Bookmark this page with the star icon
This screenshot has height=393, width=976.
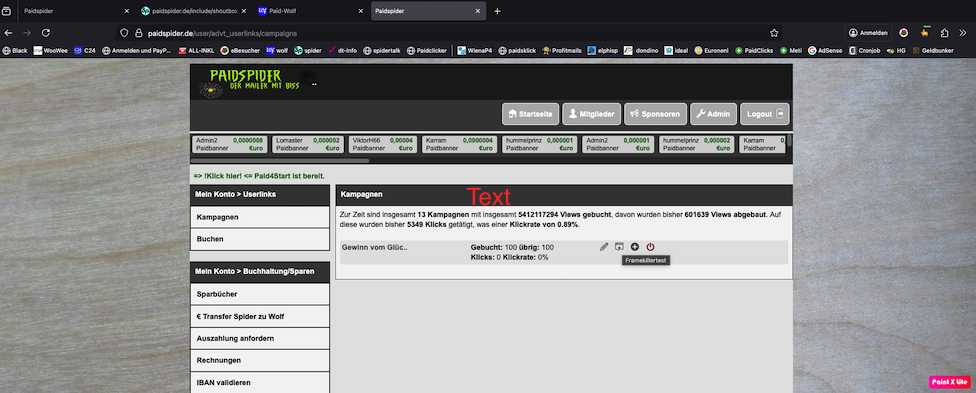pyautogui.click(x=774, y=33)
